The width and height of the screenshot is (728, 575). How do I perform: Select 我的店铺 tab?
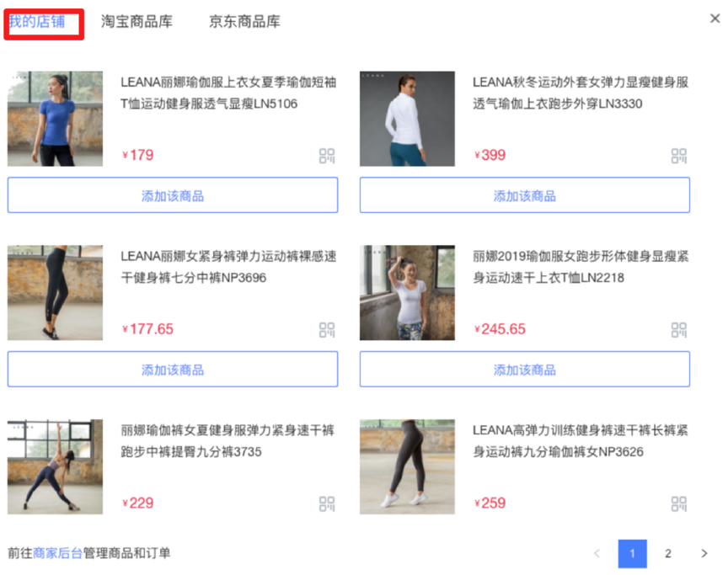[x=37, y=21]
